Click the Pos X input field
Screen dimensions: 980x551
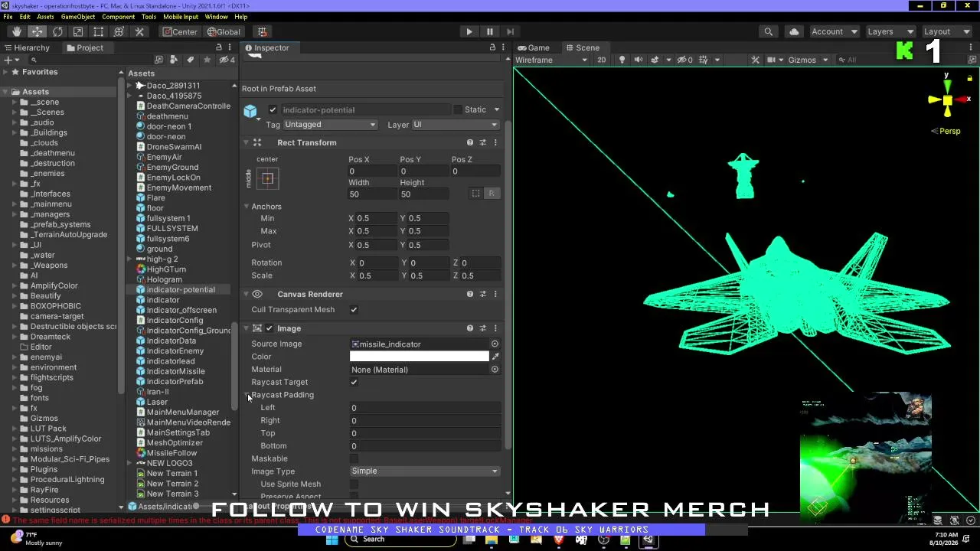372,171
